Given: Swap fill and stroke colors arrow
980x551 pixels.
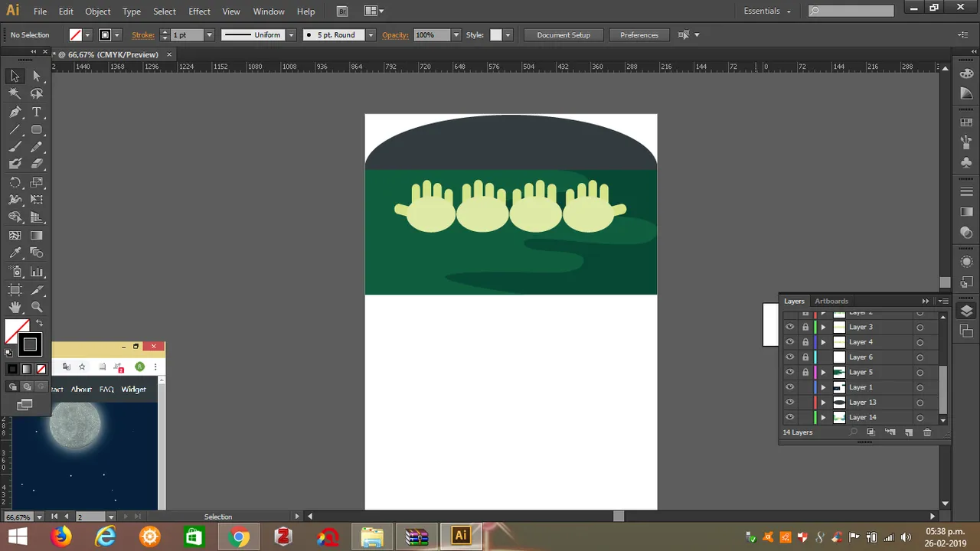Looking at the screenshot, I should click(x=40, y=324).
